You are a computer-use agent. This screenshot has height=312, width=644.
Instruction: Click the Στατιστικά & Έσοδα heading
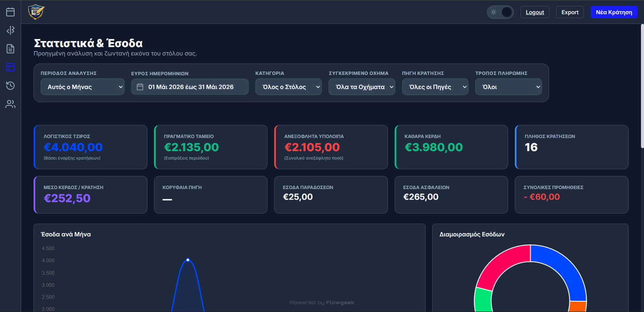[x=88, y=43]
